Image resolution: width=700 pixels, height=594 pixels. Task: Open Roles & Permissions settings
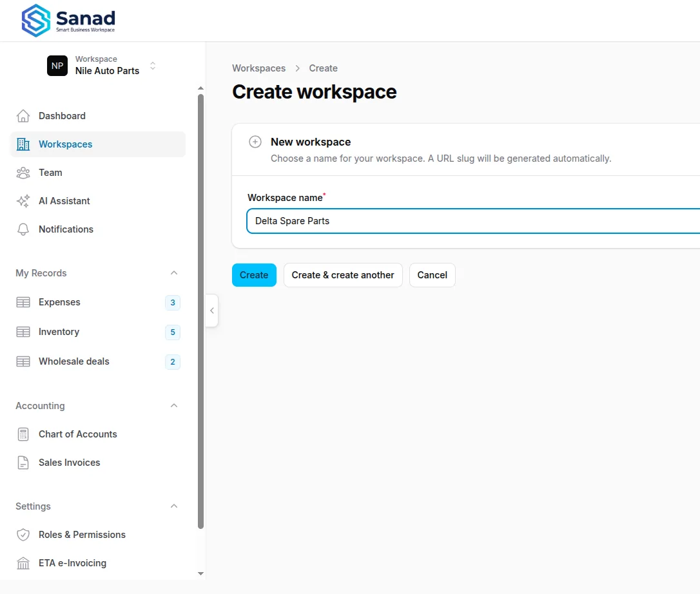(98, 535)
